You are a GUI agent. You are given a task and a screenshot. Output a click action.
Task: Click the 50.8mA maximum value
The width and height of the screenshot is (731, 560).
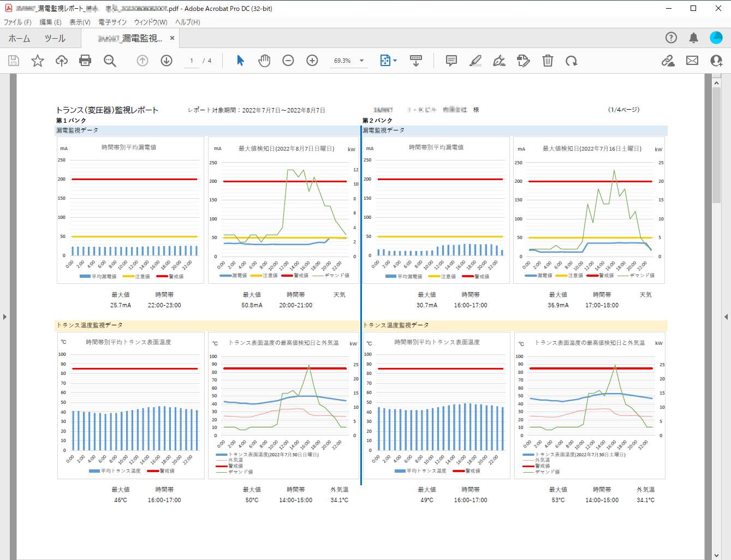[x=252, y=305]
